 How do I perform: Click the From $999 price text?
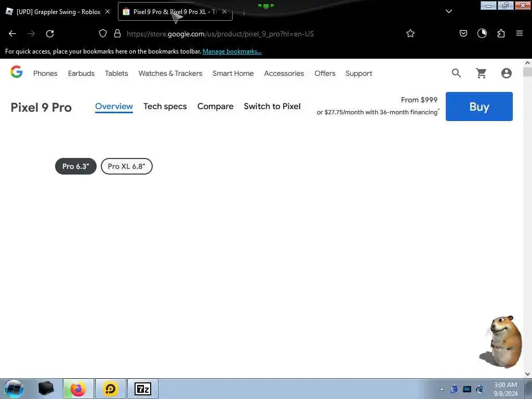pos(419,100)
